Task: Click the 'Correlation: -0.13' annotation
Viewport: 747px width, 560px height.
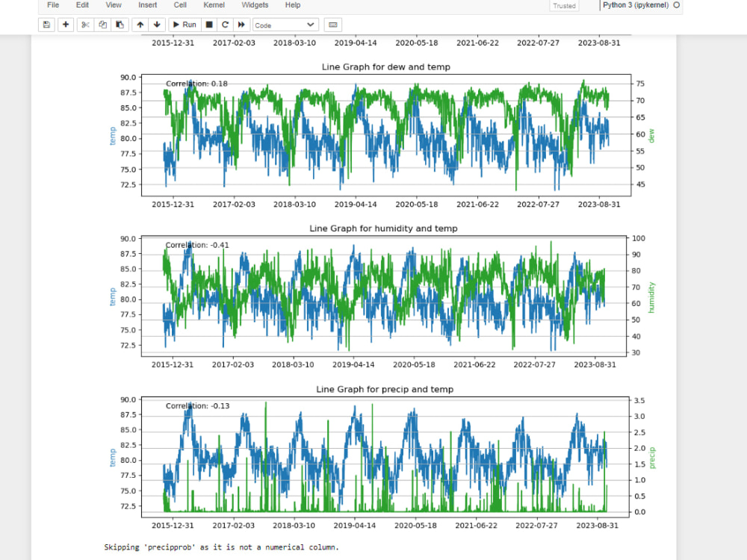Action: [x=198, y=406]
